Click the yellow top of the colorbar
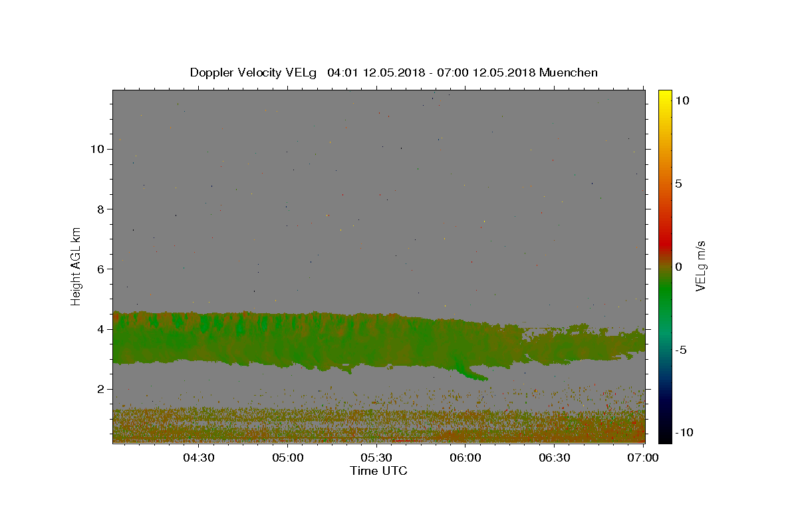 [x=664, y=96]
